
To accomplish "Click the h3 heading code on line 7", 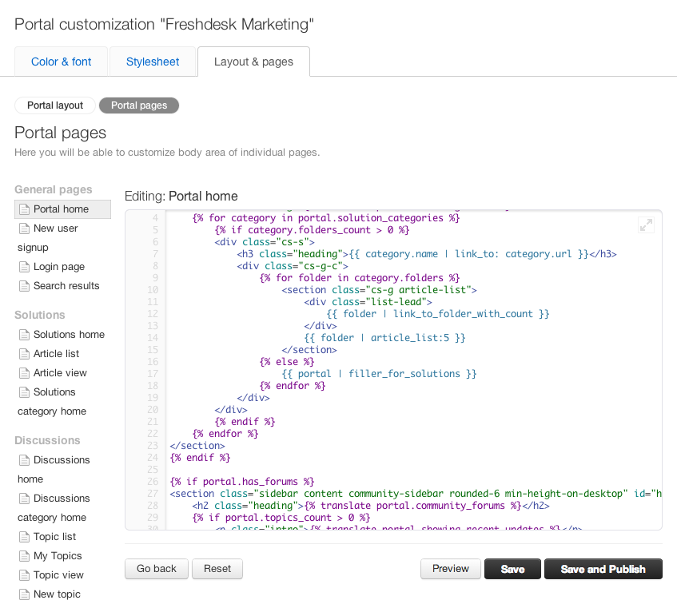I will [x=427, y=254].
